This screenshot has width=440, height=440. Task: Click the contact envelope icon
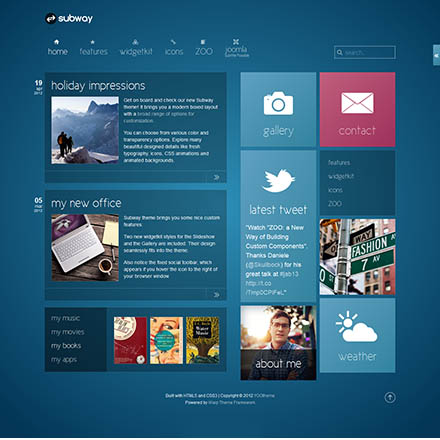[x=357, y=103]
